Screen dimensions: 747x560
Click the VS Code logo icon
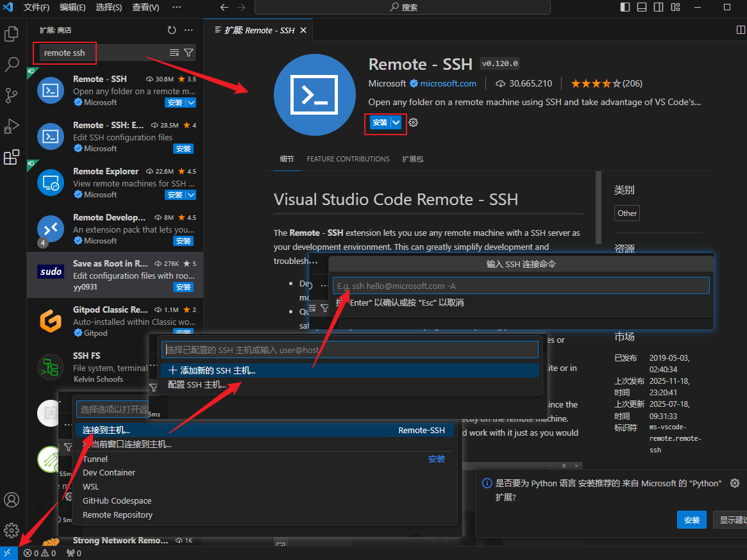pos(8,7)
